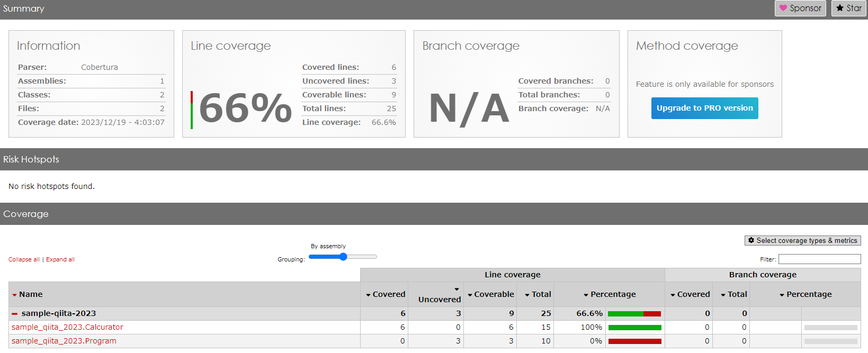Image resolution: width=868 pixels, height=353 pixels.
Task: Sort by line coverage Covered column
Action: click(x=386, y=294)
